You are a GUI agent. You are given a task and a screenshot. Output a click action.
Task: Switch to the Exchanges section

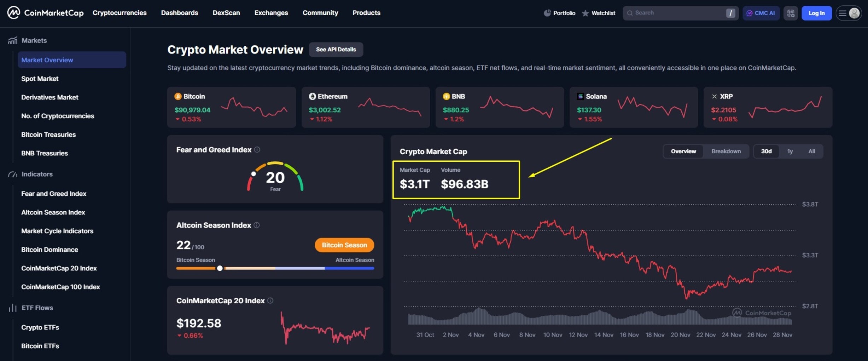tap(271, 13)
